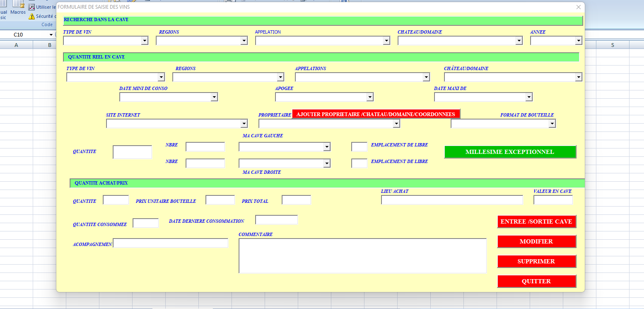This screenshot has width=644, height=309.
Task: Expand the MA CAVE GAUCHE dropdown list
Action: coord(326,147)
